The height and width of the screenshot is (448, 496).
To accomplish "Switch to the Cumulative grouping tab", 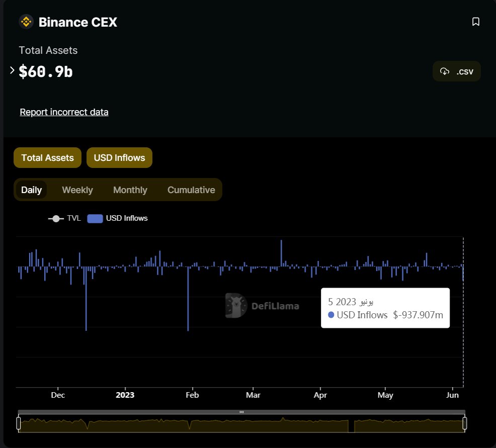I will point(191,190).
